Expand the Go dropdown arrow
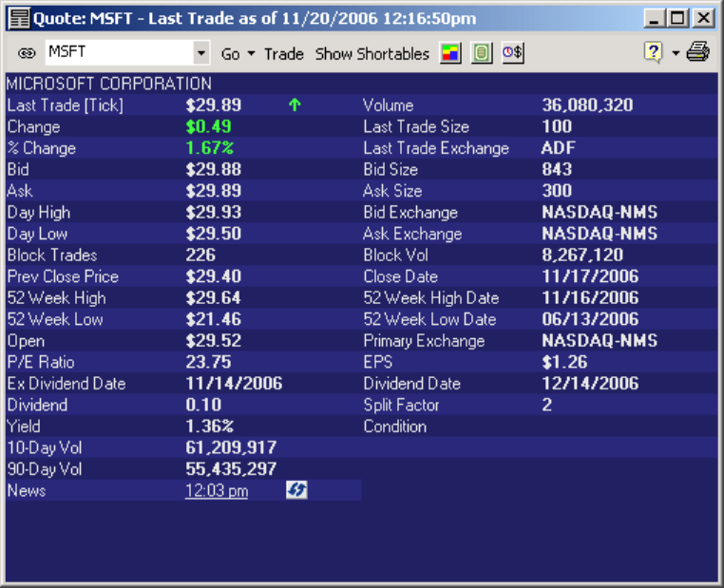 pos(251,53)
